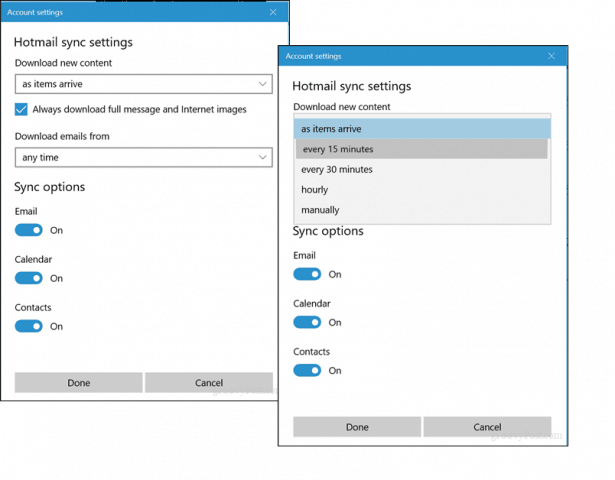The image size is (615, 480).
Task: Click Done button in right window
Action: 357,427
